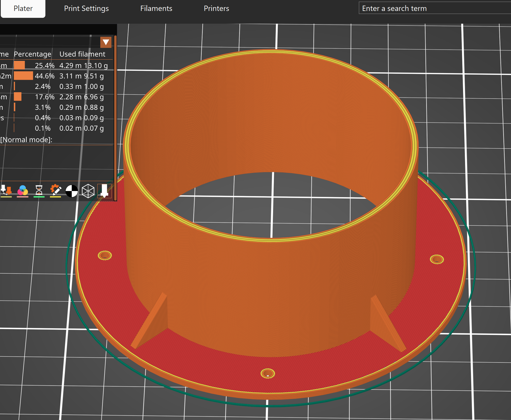Click the Used filament column header
This screenshot has width=511, height=420.
click(82, 54)
